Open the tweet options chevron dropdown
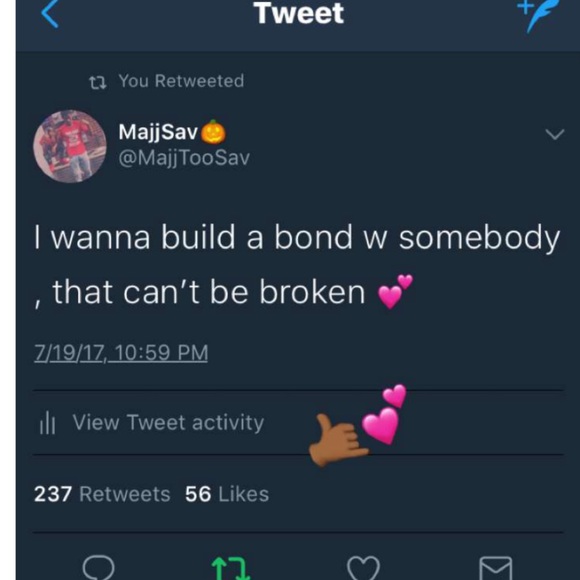 tap(554, 134)
